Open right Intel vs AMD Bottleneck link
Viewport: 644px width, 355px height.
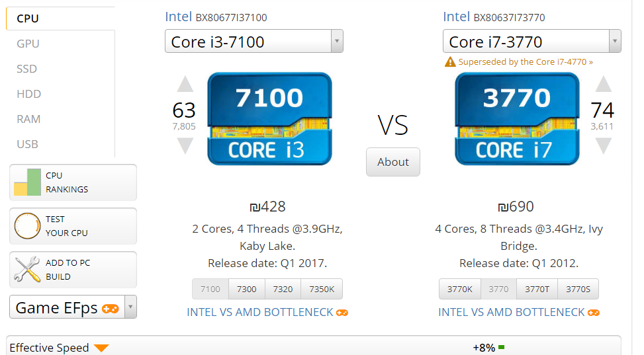click(512, 312)
